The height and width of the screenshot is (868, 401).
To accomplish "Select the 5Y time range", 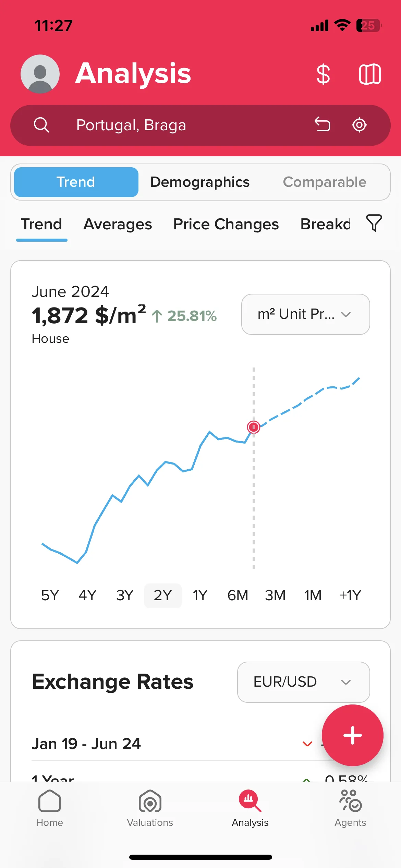I will [x=50, y=595].
